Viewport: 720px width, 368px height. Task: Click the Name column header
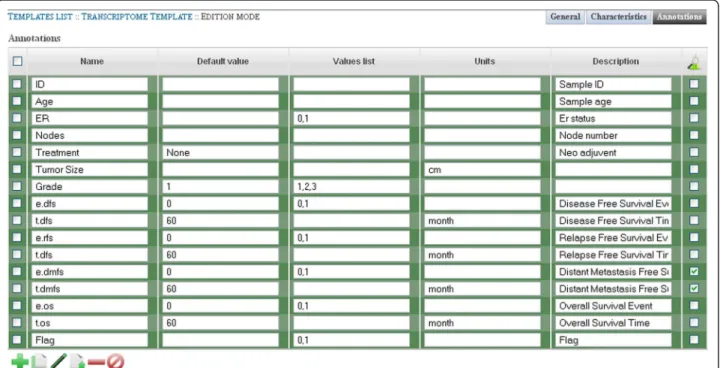coord(92,61)
